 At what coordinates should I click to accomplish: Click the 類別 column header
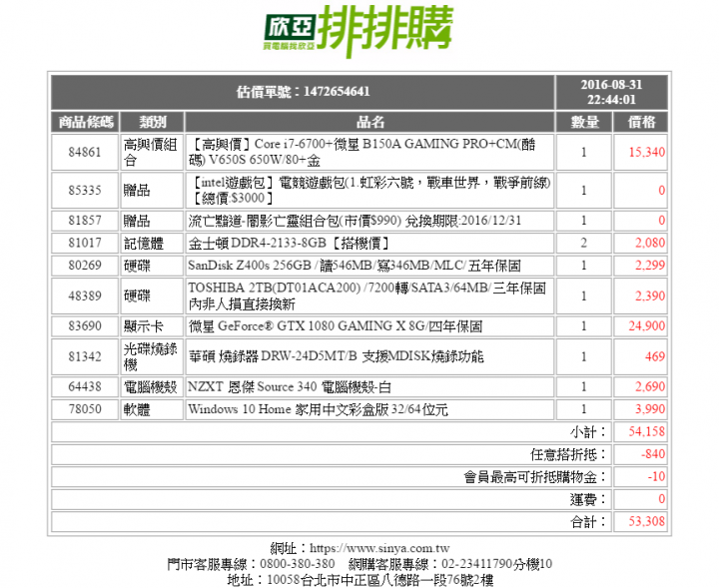click(152, 122)
